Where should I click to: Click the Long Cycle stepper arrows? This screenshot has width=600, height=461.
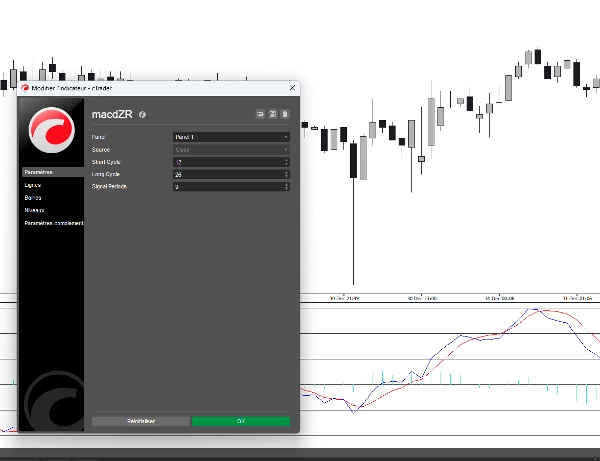(x=286, y=174)
